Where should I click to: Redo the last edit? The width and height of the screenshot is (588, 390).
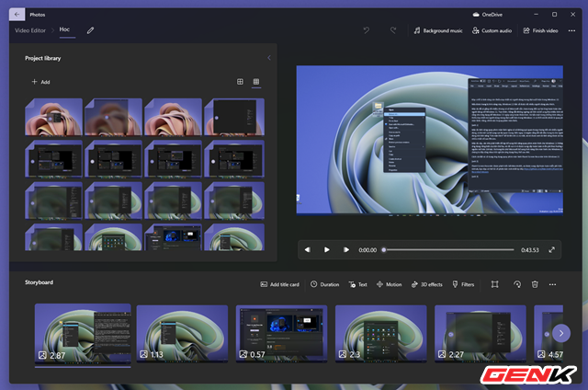pos(393,30)
